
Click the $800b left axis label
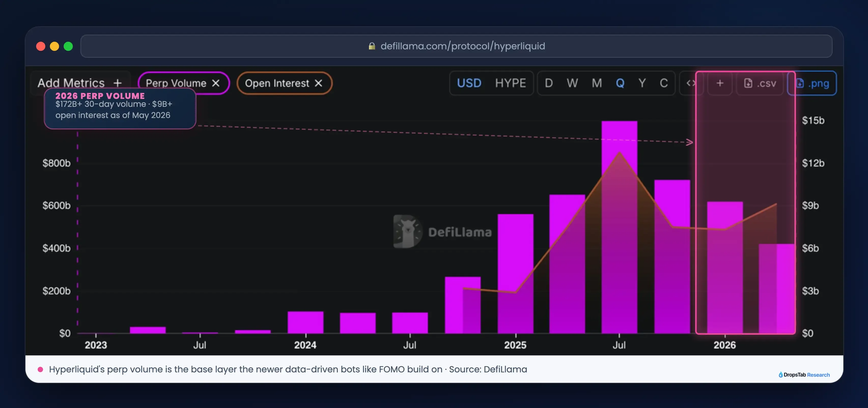pos(57,163)
